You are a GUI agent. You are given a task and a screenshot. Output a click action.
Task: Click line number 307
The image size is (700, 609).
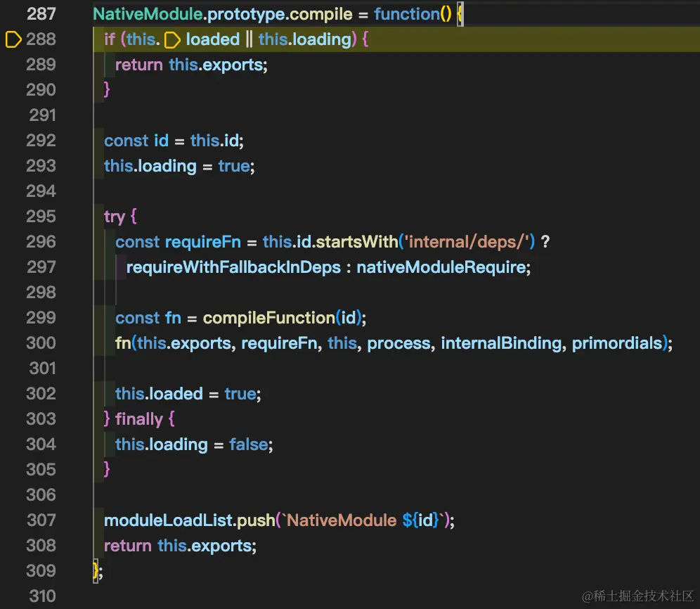point(41,520)
